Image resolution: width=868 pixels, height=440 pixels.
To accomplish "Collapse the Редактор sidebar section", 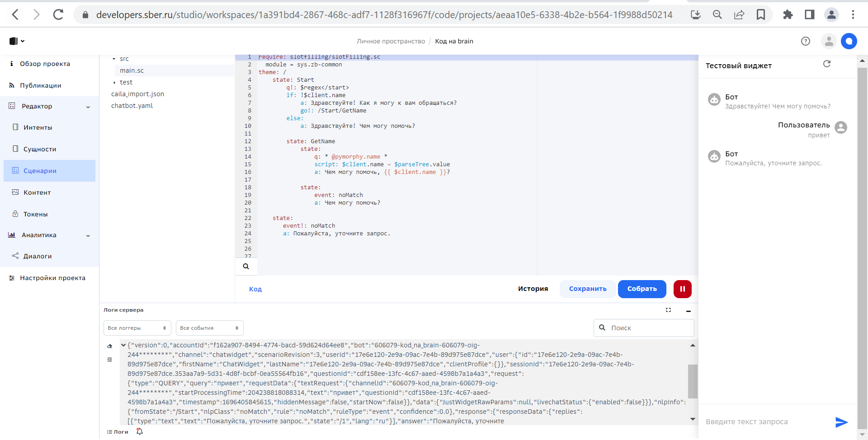I will (x=88, y=107).
